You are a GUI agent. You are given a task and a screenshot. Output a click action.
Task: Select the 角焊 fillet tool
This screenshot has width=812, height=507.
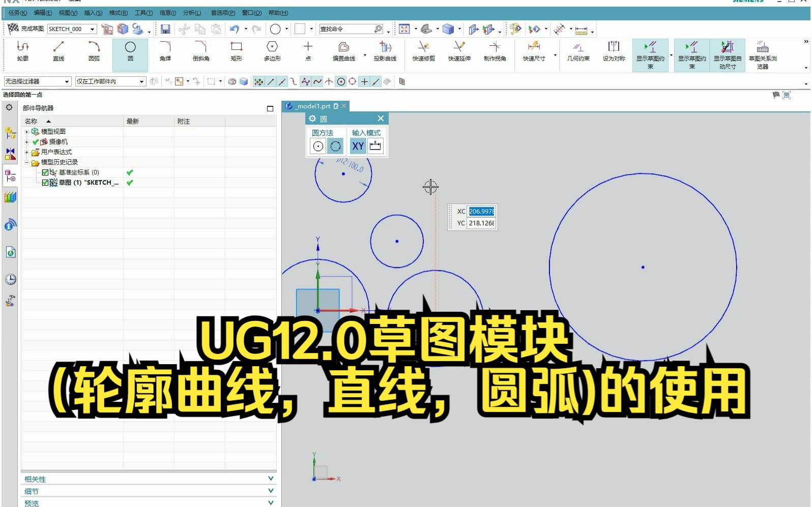(165, 52)
